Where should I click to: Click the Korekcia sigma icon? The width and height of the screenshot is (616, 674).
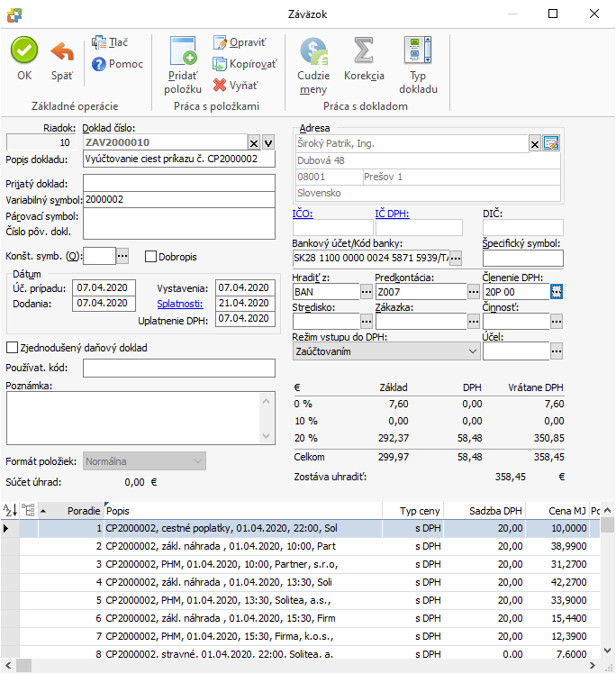click(x=364, y=51)
